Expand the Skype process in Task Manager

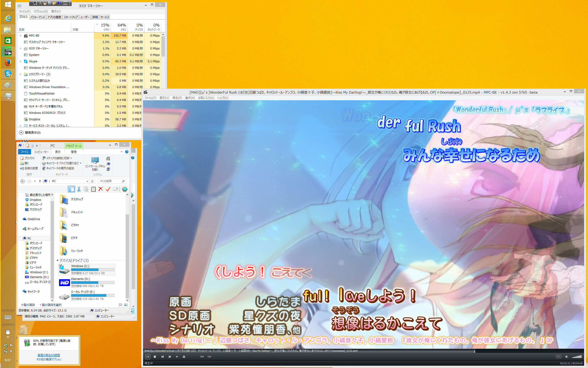click(20, 61)
